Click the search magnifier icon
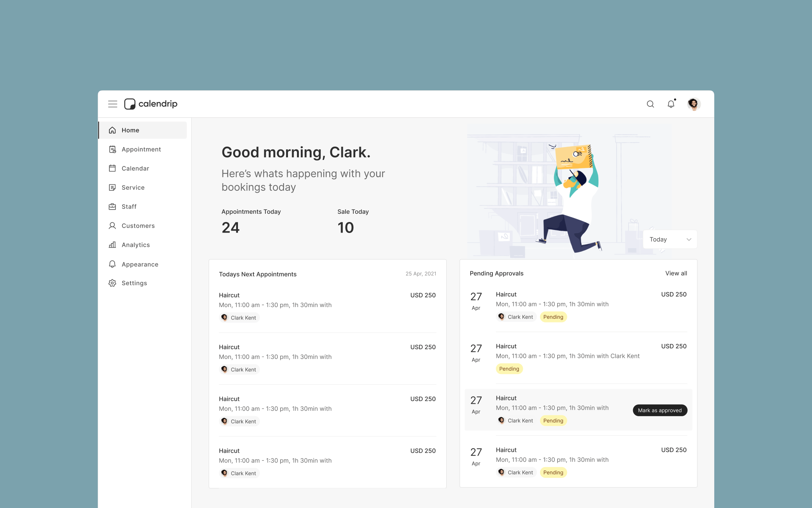Image resolution: width=812 pixels, height=508 pixels. coord(650,104)
